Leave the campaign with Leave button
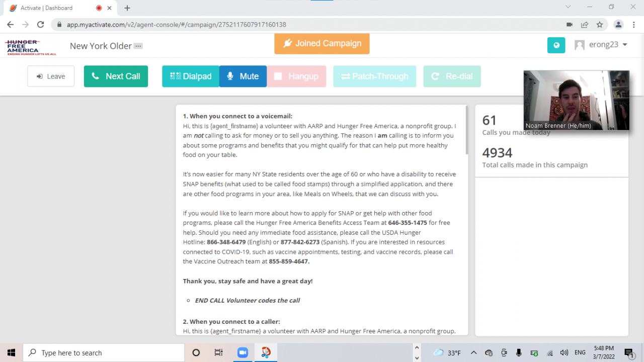 point(51,76)
